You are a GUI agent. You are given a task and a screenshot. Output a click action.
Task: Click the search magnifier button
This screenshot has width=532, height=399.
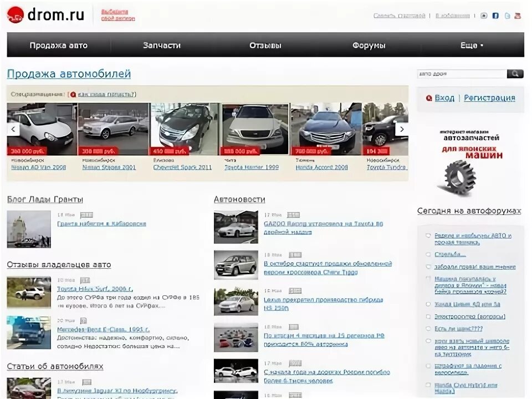515,74
